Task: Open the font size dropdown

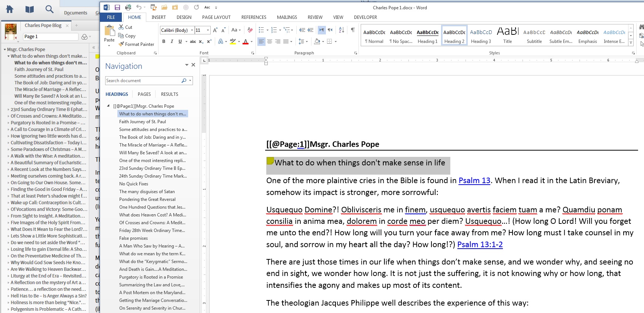Action: coord(208,30)
